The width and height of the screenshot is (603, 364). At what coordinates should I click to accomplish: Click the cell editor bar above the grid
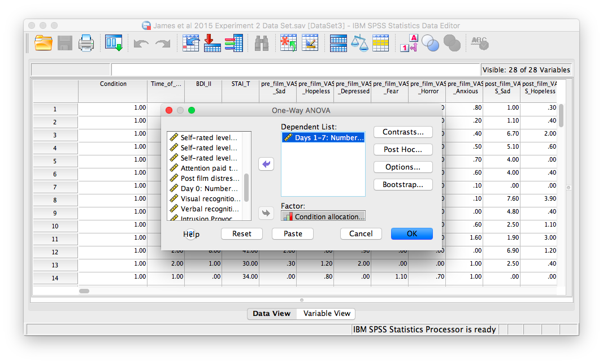296,70
